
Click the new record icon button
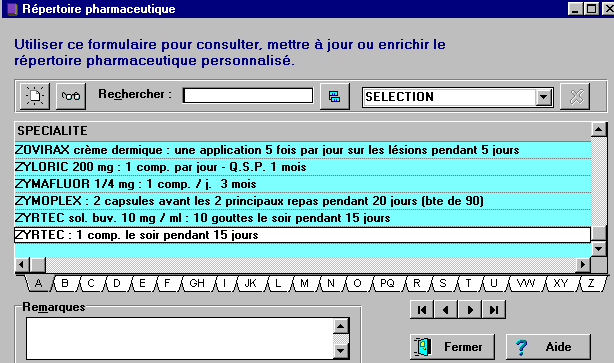pyautogui.click(x=35, y=96)
